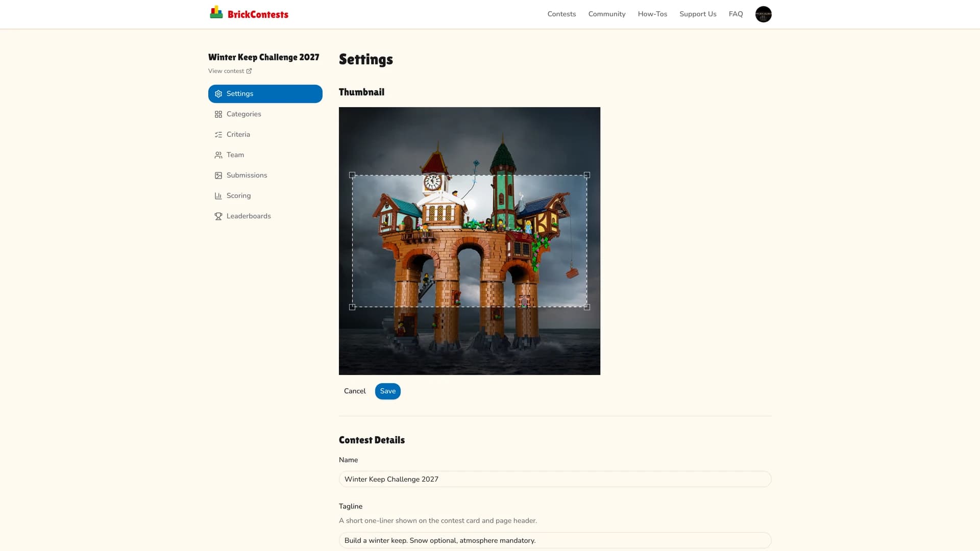The height and width of the screenshot is (551, 980).
Task: Select the Submissions sidebar label
Action: pyautogui.click(x=247, y=176)
